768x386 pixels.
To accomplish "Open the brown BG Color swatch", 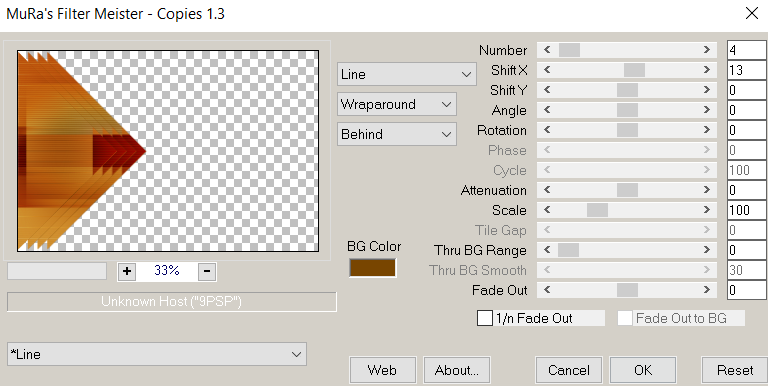I will 372,268.
